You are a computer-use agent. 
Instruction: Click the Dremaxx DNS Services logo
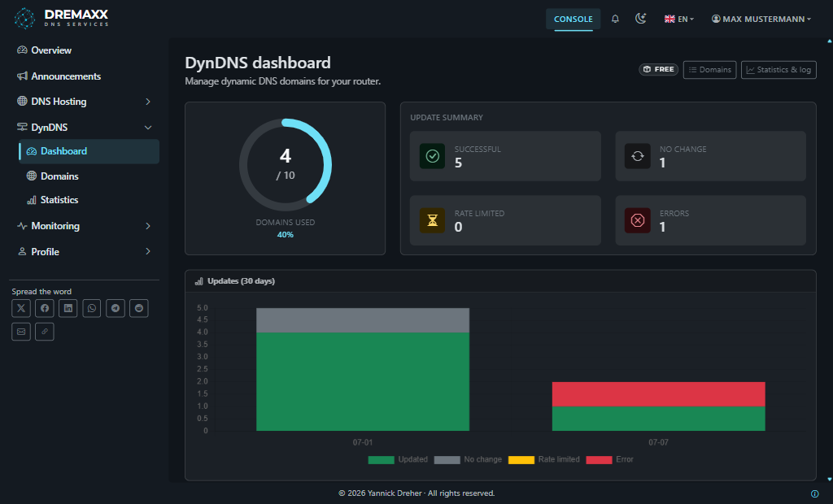tap(61, 19)
